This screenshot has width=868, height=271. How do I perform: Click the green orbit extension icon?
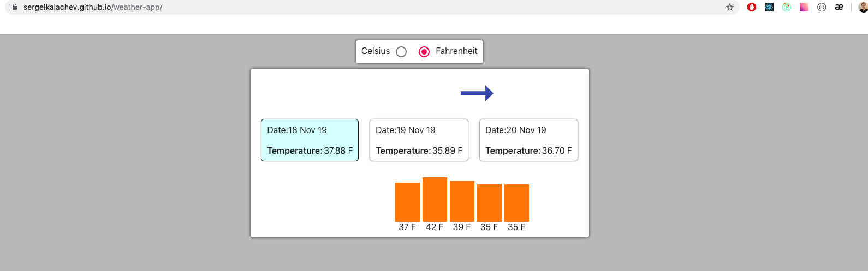[x=787, y=7]
